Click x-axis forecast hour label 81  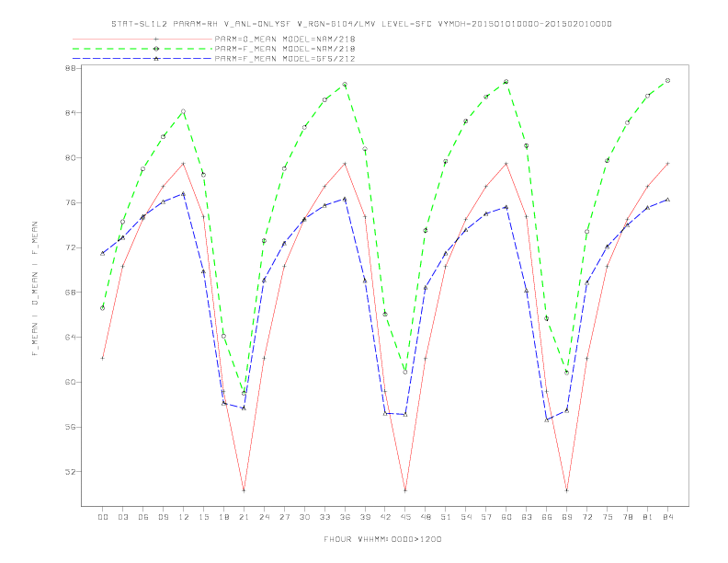point(648,517)
